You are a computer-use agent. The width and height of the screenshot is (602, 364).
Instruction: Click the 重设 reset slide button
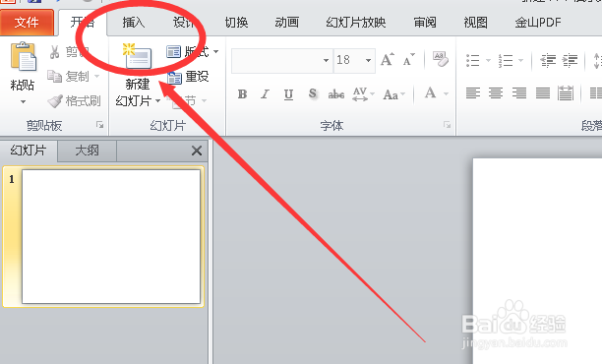point(188,77)
